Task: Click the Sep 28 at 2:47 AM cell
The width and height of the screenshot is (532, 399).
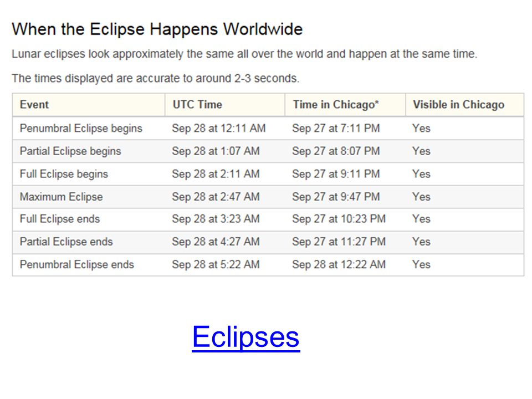Action: tap(216, 196)
